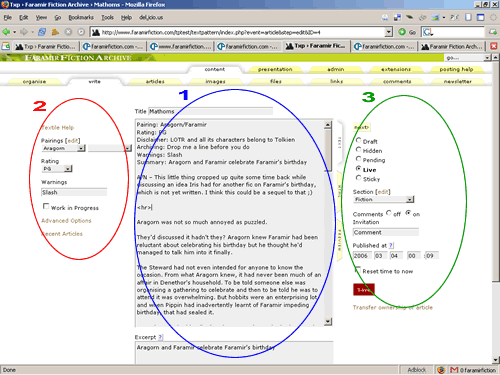Expand the Section Fiction dropdown
Screen dimensions: 500x375
[x=383, y=199]
